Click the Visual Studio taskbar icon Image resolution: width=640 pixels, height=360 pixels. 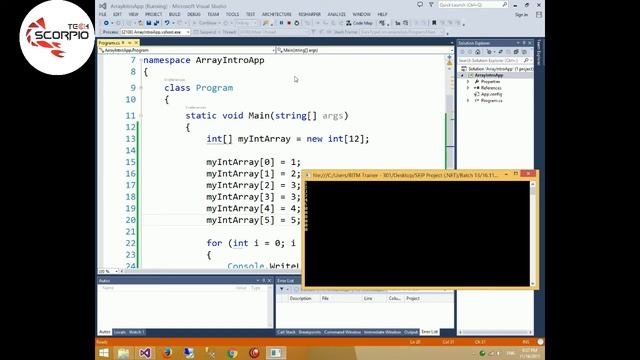point(145,353)
